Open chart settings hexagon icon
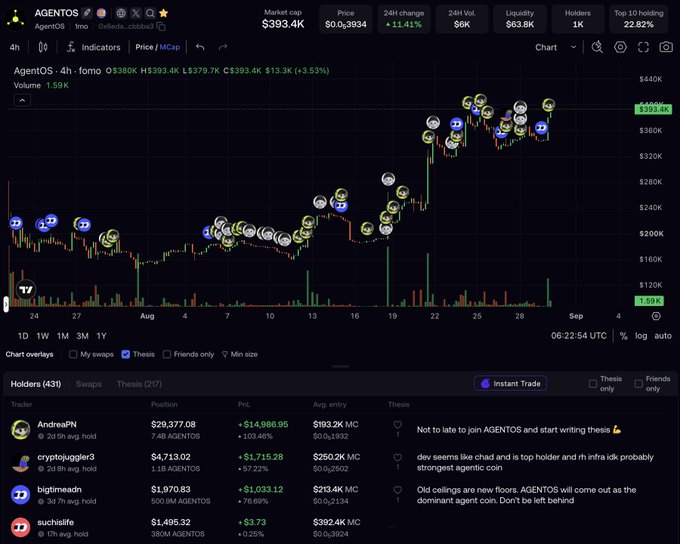680x544 pixels. (620, 47)
